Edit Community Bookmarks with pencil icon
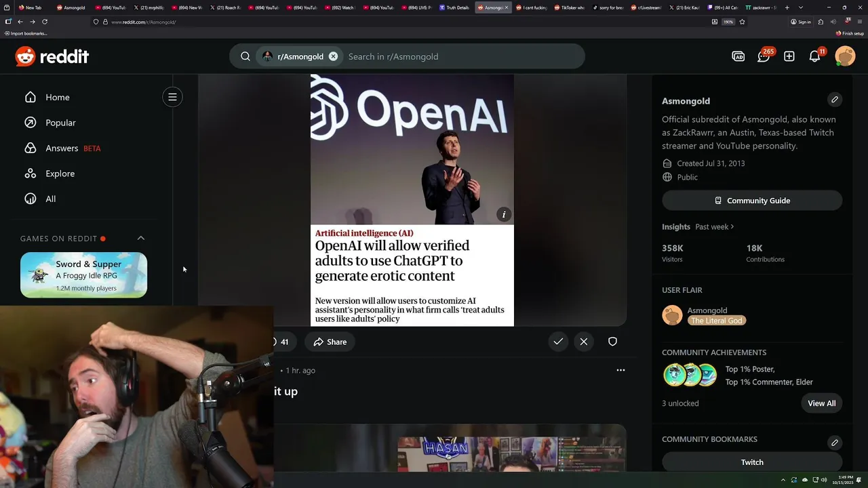868x488 pixels. pyautogui.click(x=835, y=443)
